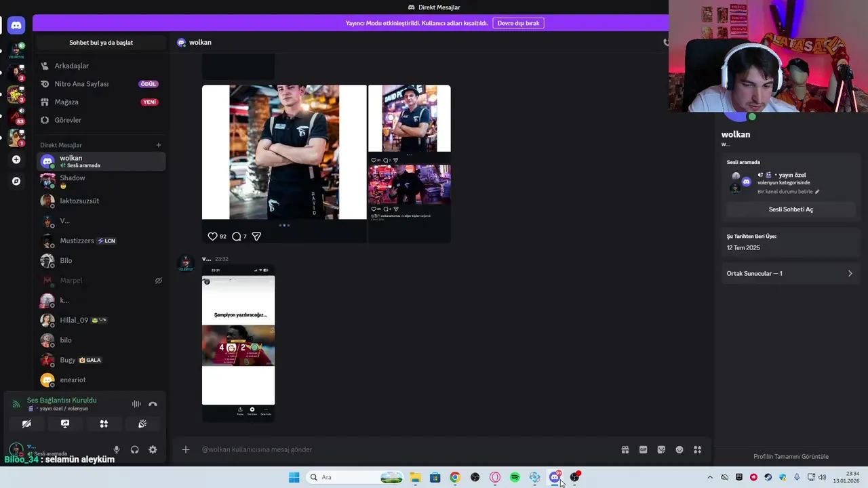Screen dimensions: 868x488
Task: Click voice connection signal icon
Action: pyautogui.click(x=16, y=404)
